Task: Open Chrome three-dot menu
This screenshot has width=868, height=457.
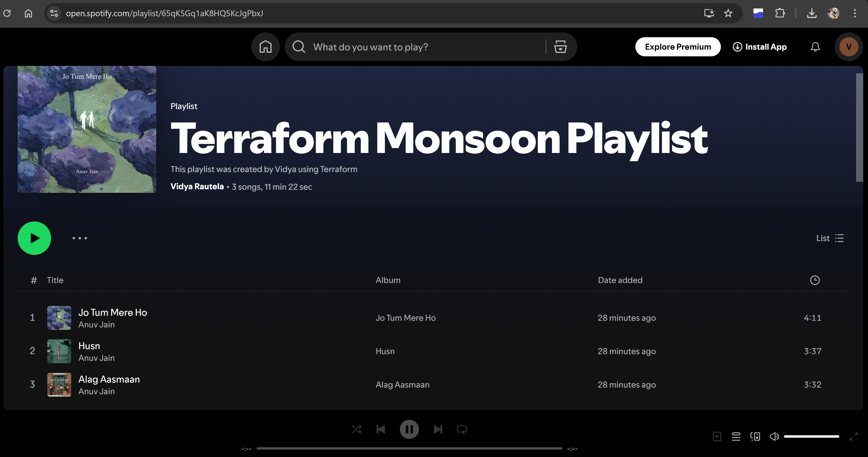Action: [x=855, y=13]
